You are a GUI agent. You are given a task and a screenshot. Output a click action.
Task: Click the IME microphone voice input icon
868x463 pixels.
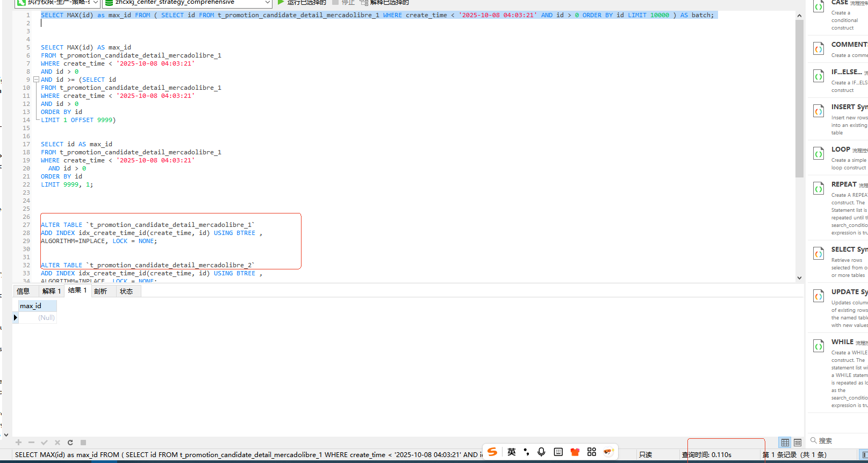[541, 452]
